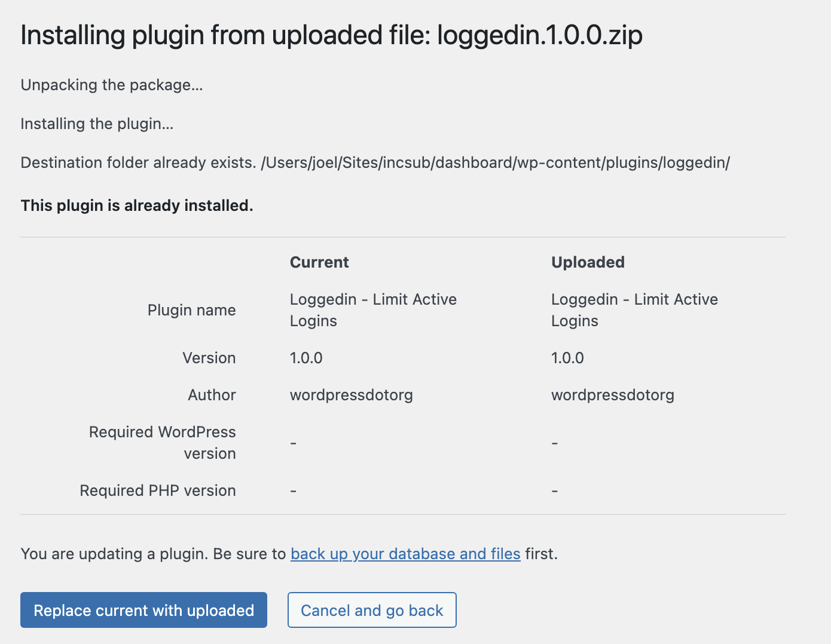
Task: Click the uploaded author wordpressdotorg value
Action: coord(612,395)
